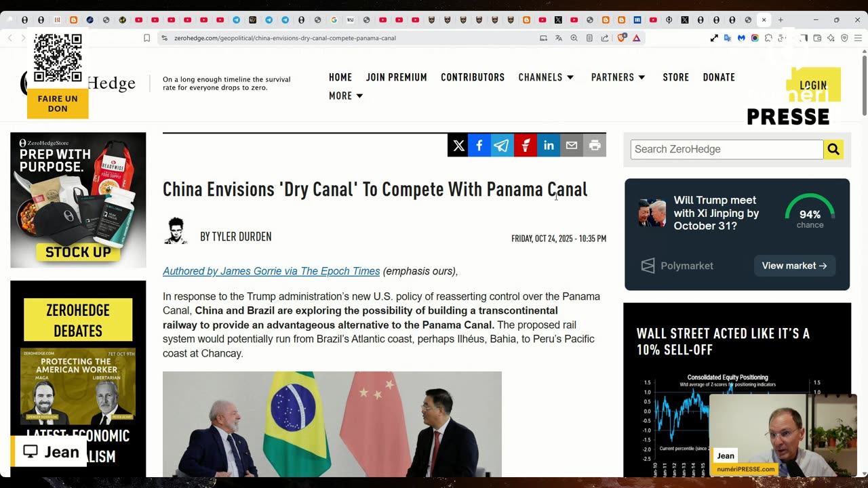Image resolution: width=868 pixels, height=488 pixels.
Task: Click red share icon beside LinkedIn
Action: point(525,145)
